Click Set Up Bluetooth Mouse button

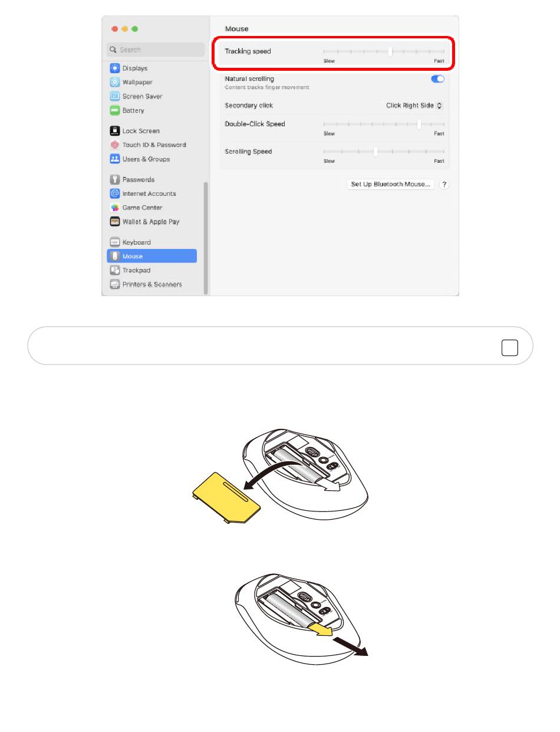[391, 185]
